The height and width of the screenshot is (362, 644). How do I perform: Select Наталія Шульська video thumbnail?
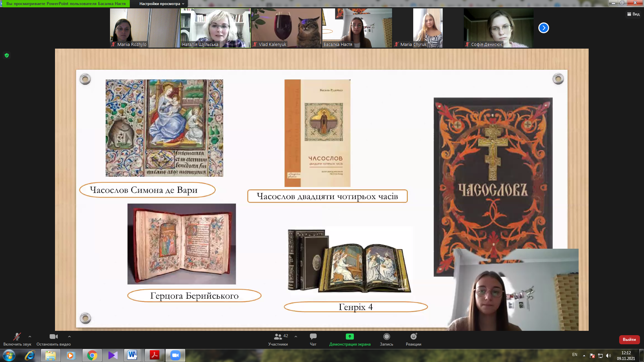pos(215,28)
